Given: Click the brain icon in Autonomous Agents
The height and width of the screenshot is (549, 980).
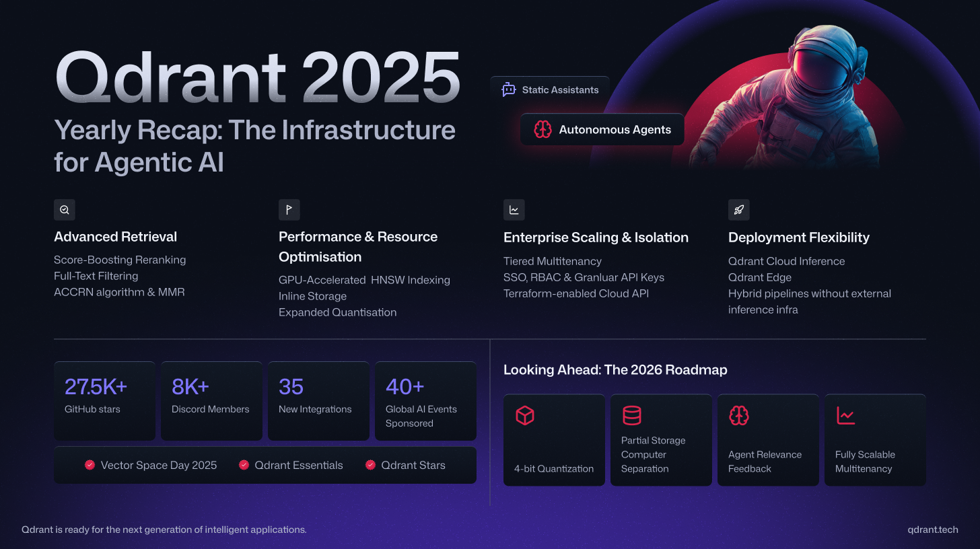Looking at the screenshot, I should [x=542, y=130].
